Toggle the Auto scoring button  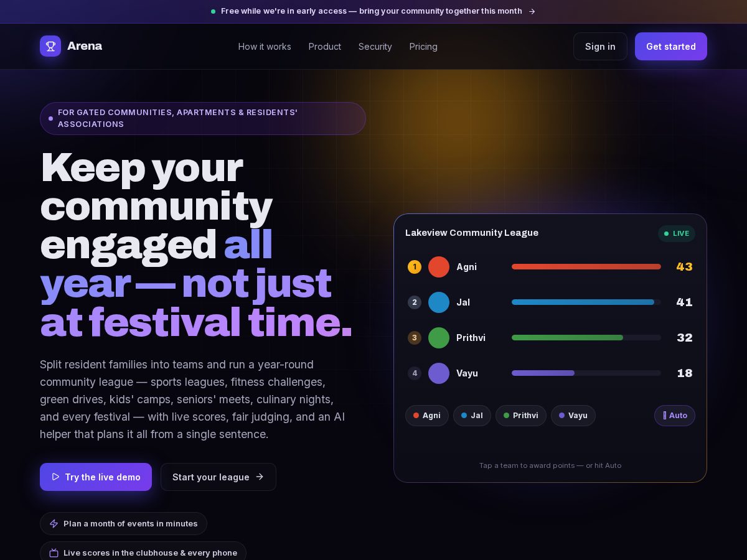tap(675, 416)
